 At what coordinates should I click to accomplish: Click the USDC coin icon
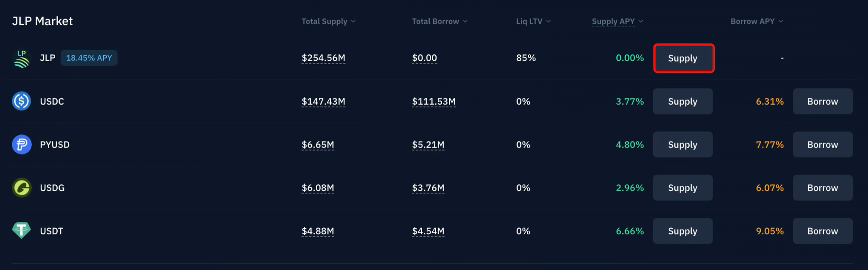coord(21,101)
